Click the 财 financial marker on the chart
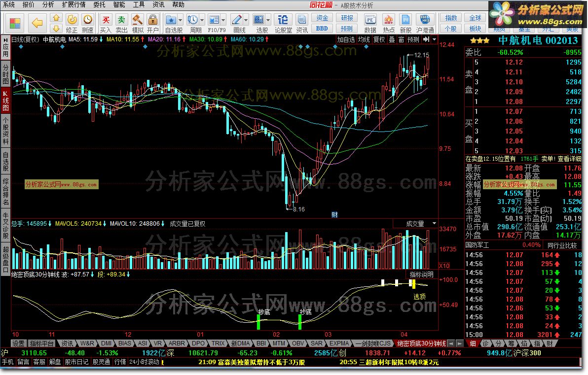Viewport: 588px width, 375px height. pyautogui.click(x=334, y=215)
